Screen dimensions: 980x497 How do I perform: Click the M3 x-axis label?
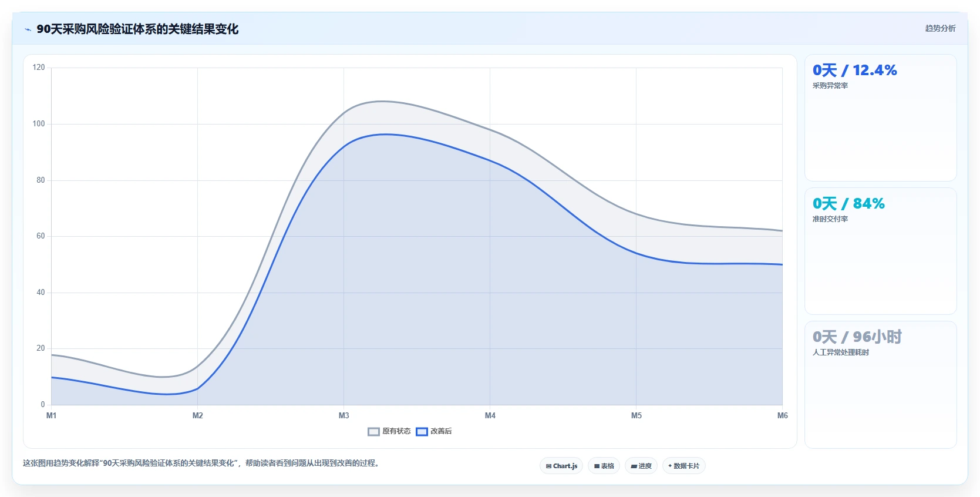pos(344,415)
